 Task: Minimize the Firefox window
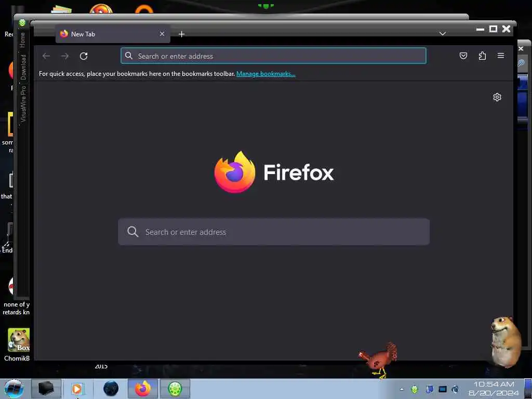480,30
